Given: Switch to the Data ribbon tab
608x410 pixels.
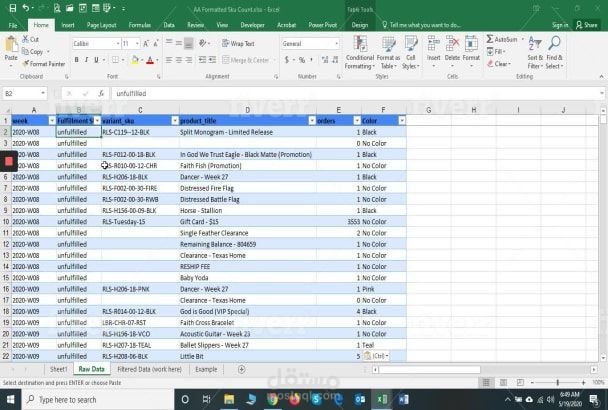Looking at the screenshot, I should click(x=169, y=25).
